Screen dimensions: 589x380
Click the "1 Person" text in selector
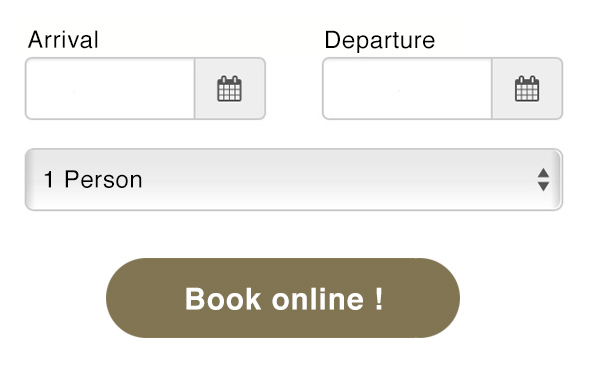93,179
